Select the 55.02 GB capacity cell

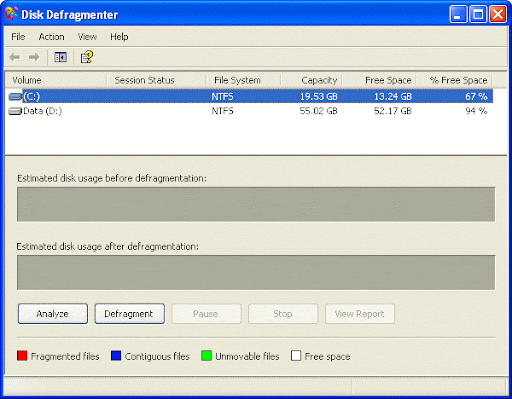(x=319, y=111)
